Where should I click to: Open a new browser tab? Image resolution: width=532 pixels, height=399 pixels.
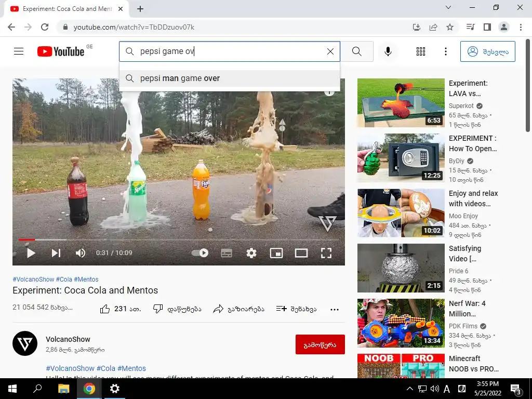(140, 9)
